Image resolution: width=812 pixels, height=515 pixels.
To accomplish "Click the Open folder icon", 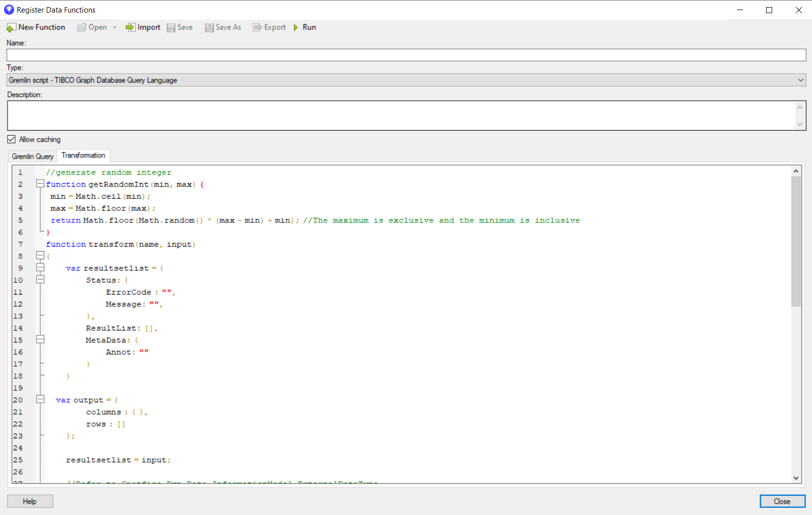I will pos(82,28).
